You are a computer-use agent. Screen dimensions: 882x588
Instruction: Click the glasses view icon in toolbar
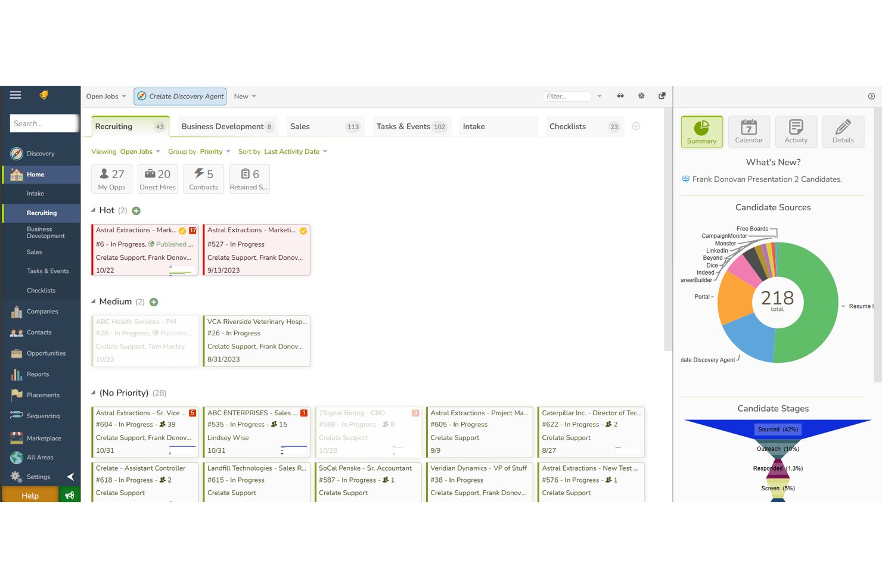pyautogui.click(x=620, y=96)
